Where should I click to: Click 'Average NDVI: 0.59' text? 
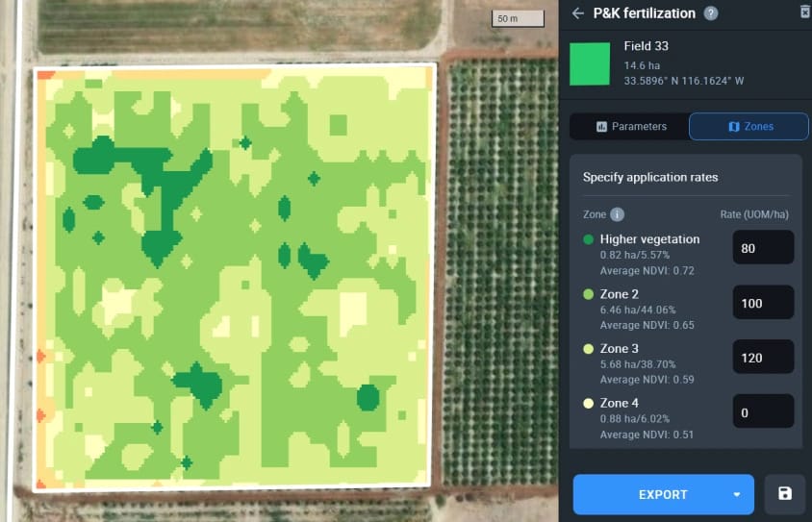coord(647,380)
